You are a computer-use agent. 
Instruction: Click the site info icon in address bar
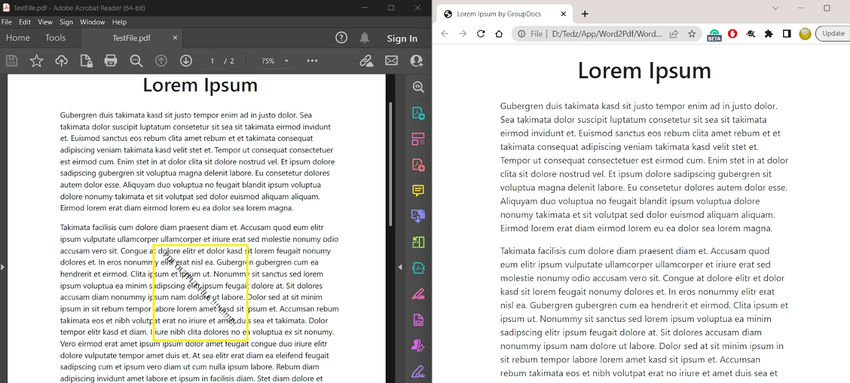pyautogui.click(x=521, y=34)
